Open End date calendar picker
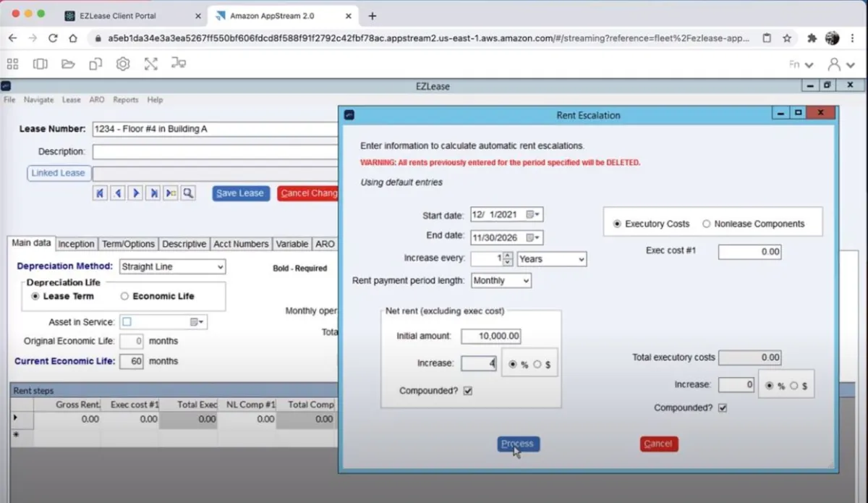This screenshot has height=503, width=868. pyautogui.click(x=534, y=237)
